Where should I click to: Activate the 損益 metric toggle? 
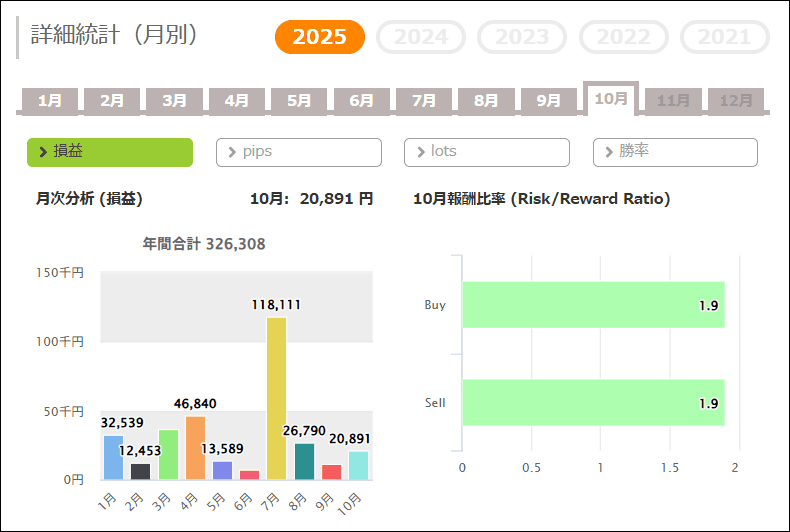click(x=110, y=152)
